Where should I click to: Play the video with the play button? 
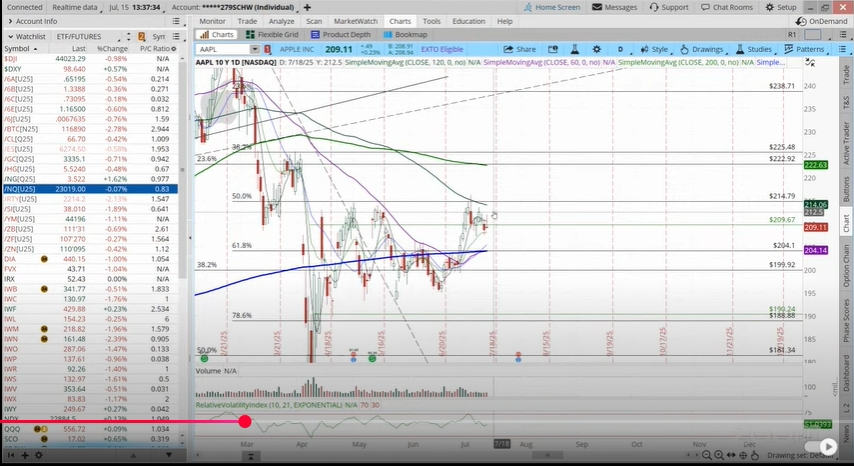(828, 447)
